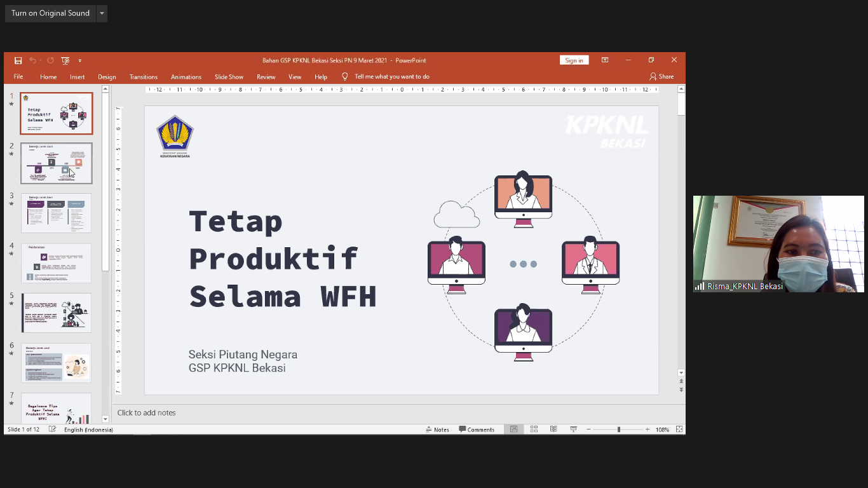Viewport: 868px width, 488px height.
Task: Switch to Reading View icon
Action: point(553,430)
